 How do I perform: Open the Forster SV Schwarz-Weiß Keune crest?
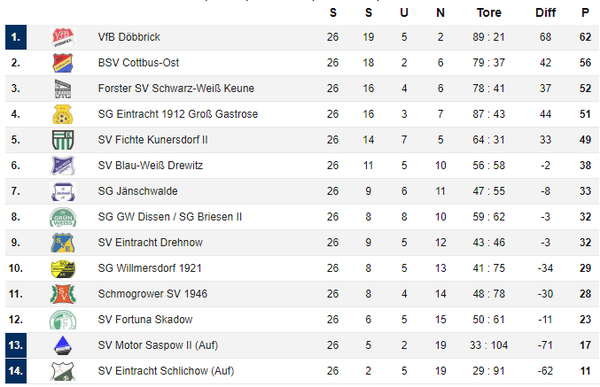point(63,88)
